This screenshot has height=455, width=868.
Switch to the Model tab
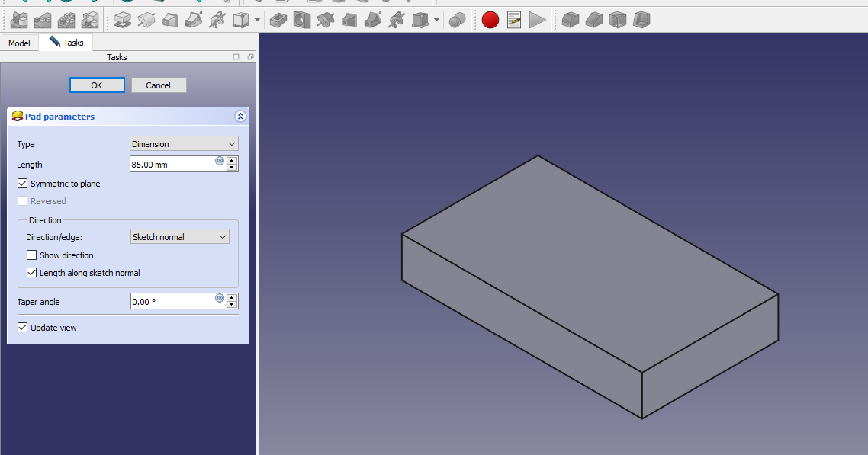click(x=19, y=43)
